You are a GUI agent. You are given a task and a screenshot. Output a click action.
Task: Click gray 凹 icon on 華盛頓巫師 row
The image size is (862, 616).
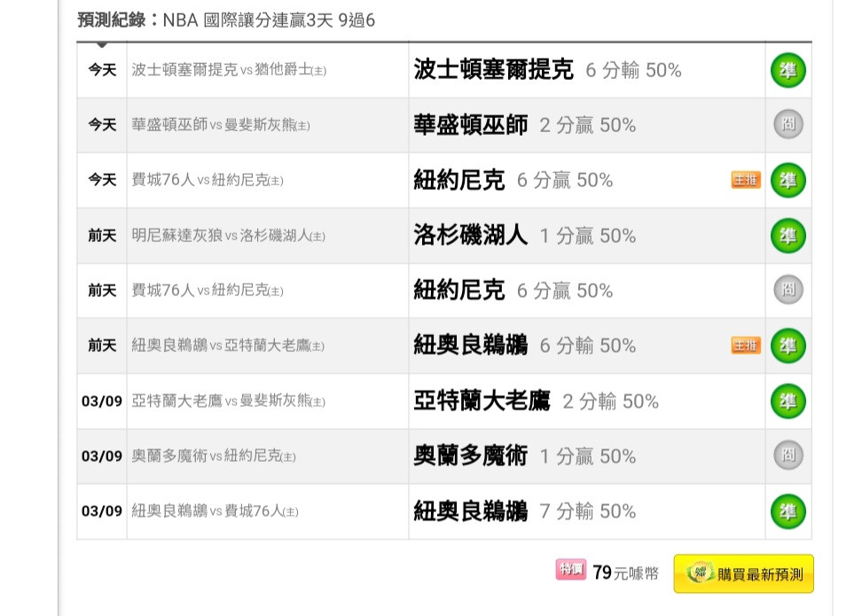788,124
